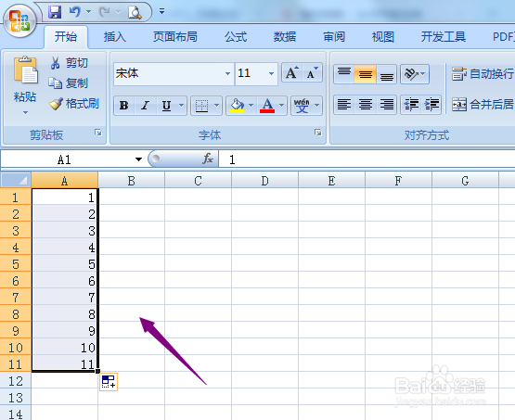This screenshot has height=420, width=515.
Task: Click the 粘贴 paste clipboard icon
Action: 26,70
